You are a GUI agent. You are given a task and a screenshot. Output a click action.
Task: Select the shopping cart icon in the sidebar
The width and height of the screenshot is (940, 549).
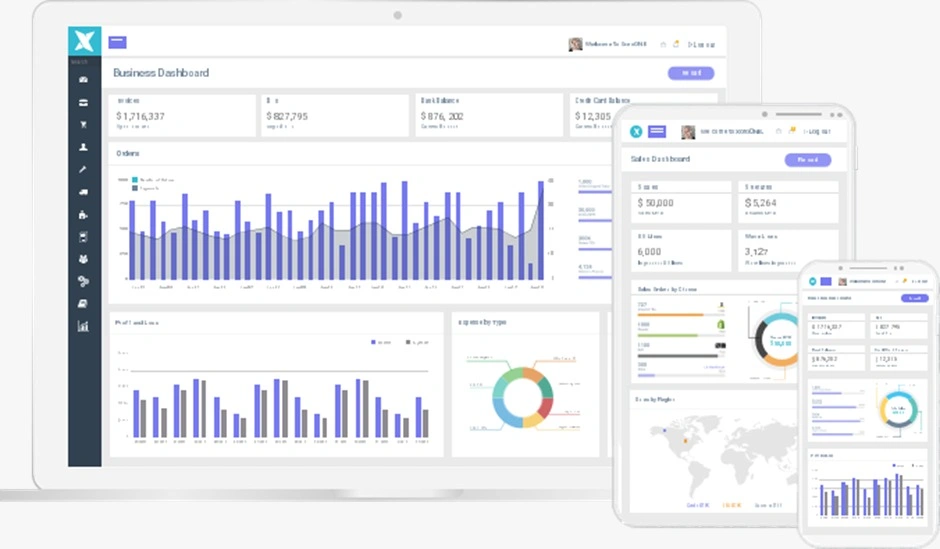(83, 125)
